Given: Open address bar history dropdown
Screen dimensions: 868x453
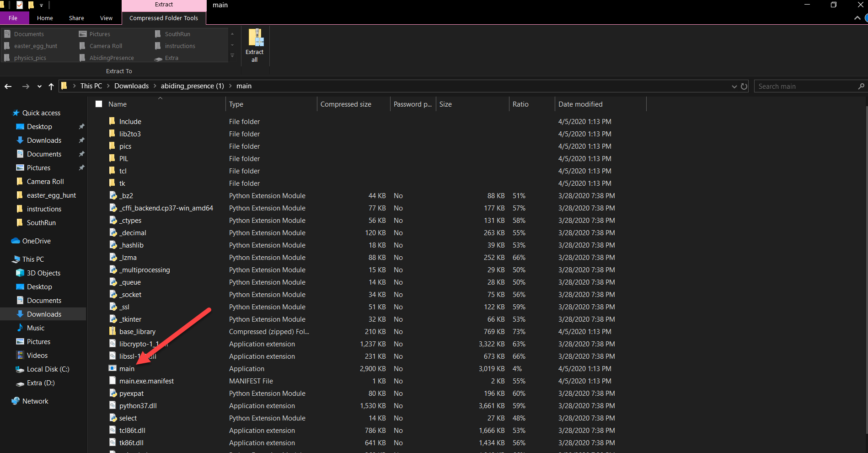Looking at the screenshot, I should [734, 86].
